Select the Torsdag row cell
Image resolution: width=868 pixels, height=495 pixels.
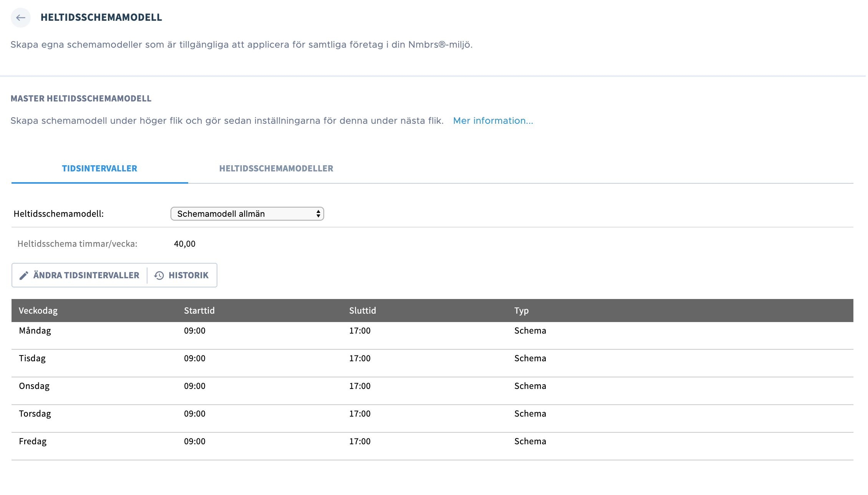click(35, 414)
